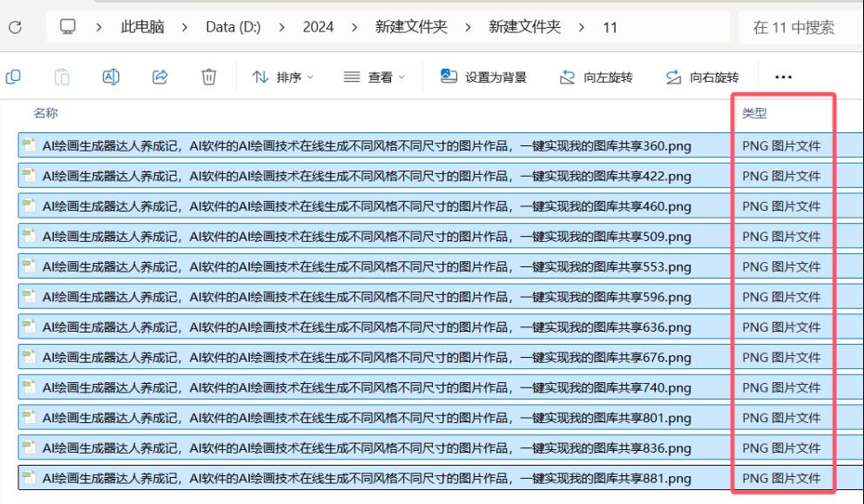Select the file ending in 881.png
The image size is (864, 504).
coord(440,478)
